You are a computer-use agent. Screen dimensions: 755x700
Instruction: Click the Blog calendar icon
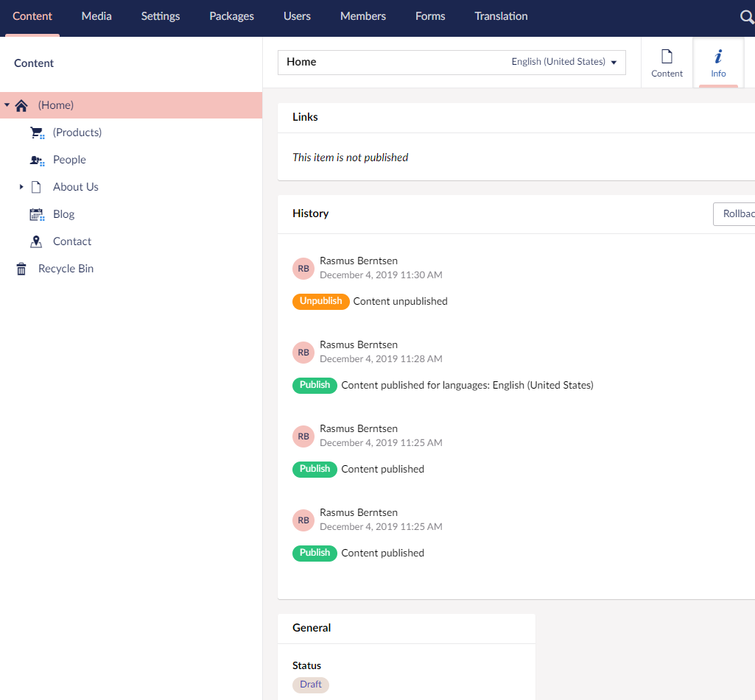[37, 215]
